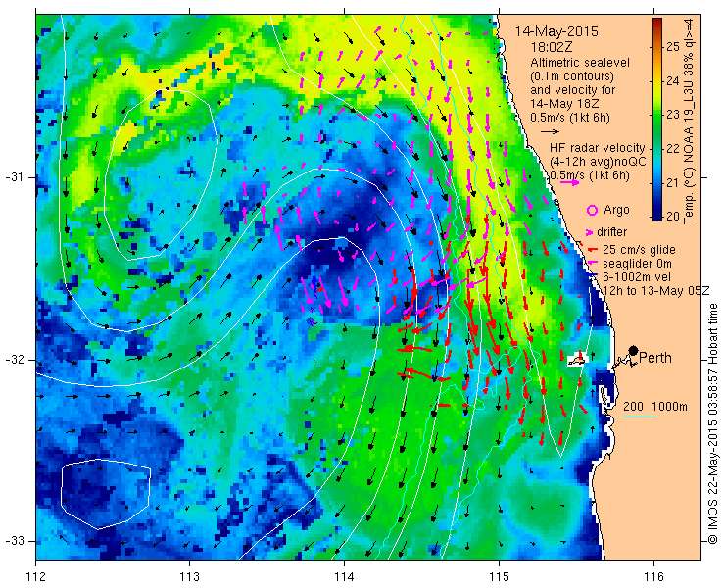Click the date text 14-May-2015
Image resolution: width=725 pixels, height=588 pixels.
coord(556,31)
